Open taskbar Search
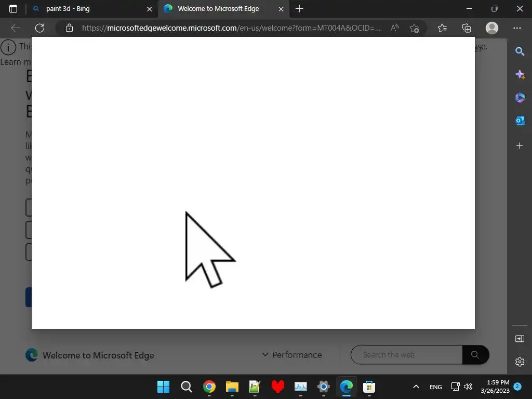532x399 pixels. [x=187, y=387]
